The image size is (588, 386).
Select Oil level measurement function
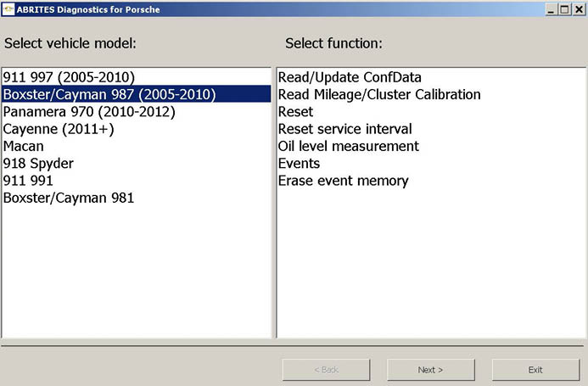[348, 146]
